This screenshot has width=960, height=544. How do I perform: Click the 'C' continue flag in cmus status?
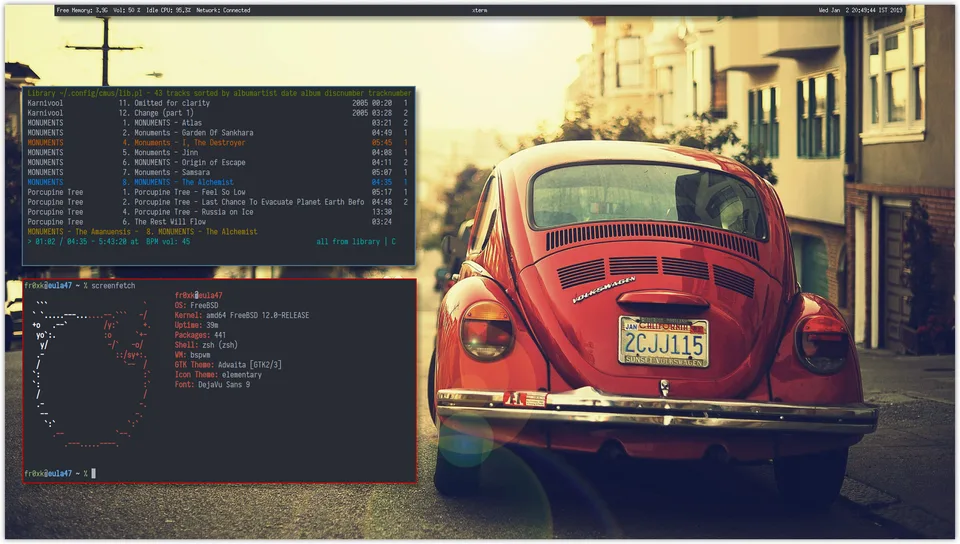pos(393,242)
